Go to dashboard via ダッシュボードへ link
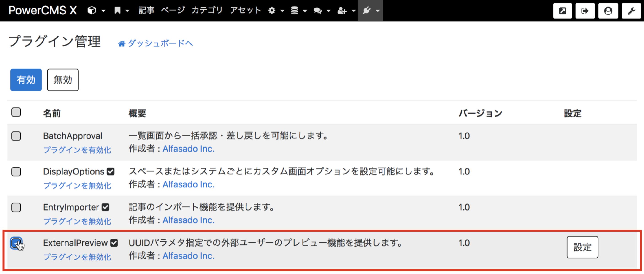 pyautogui.click(x=160, y=43)
